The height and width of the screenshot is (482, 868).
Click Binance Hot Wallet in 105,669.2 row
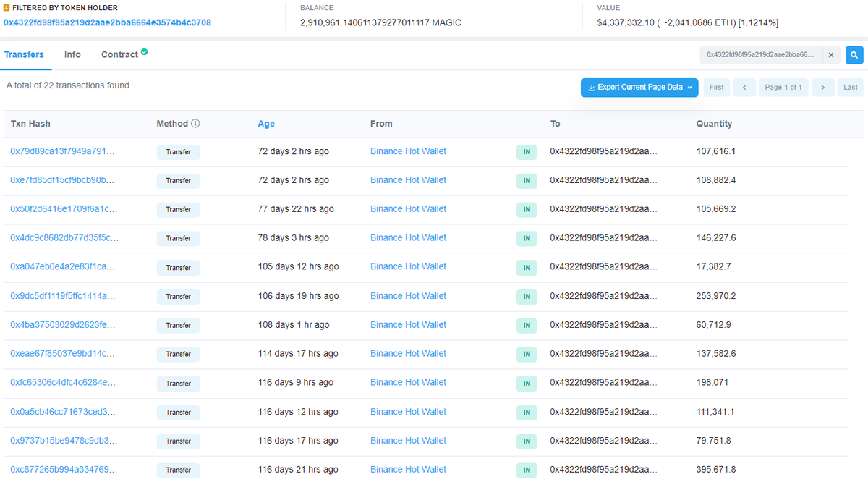(408, 209)
